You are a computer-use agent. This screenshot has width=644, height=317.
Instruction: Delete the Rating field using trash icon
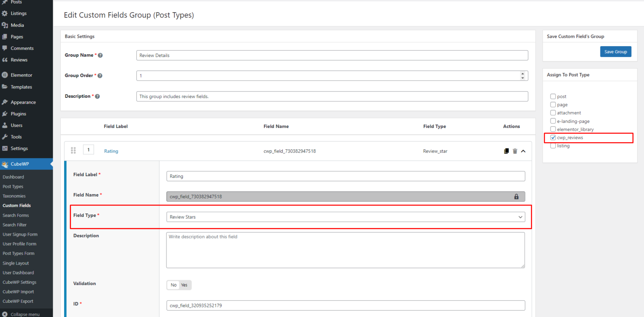(x=515, y=151)
